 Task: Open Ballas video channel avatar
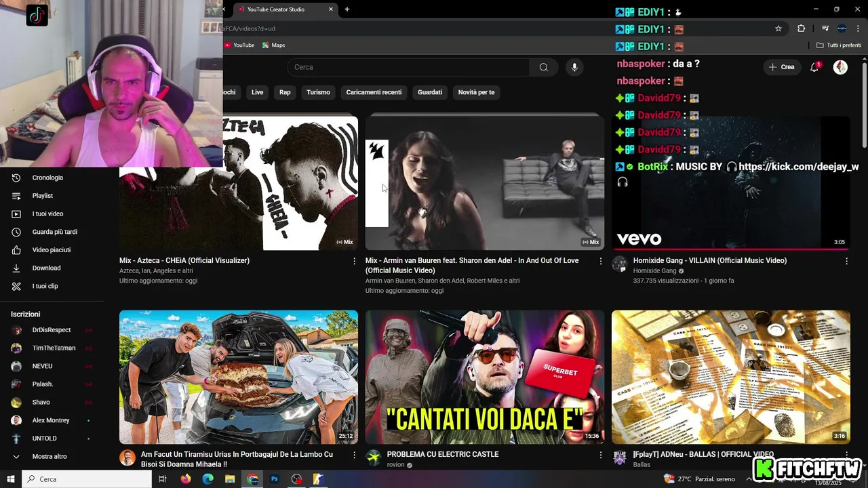pyautogui.click(x=620, y=458)
